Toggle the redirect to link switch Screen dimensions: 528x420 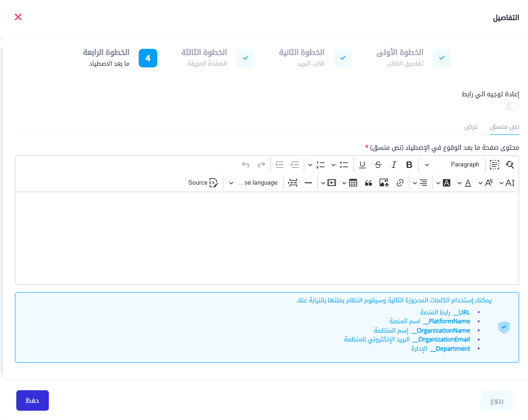(512, 107)
